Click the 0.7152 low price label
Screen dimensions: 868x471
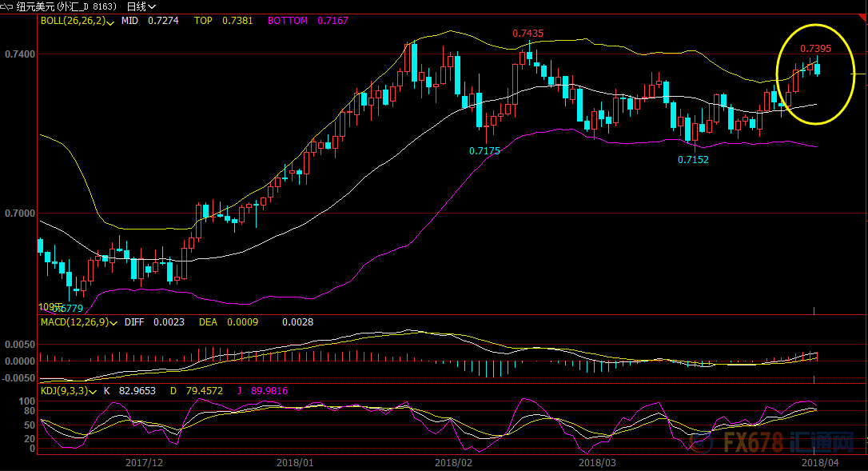click(x=693, y=159)
